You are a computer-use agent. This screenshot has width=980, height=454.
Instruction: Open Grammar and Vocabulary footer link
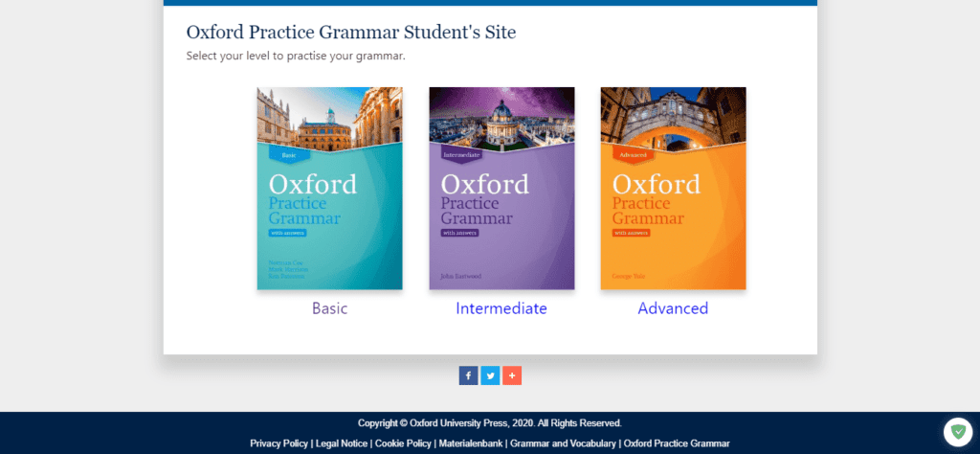pos(563,443)
